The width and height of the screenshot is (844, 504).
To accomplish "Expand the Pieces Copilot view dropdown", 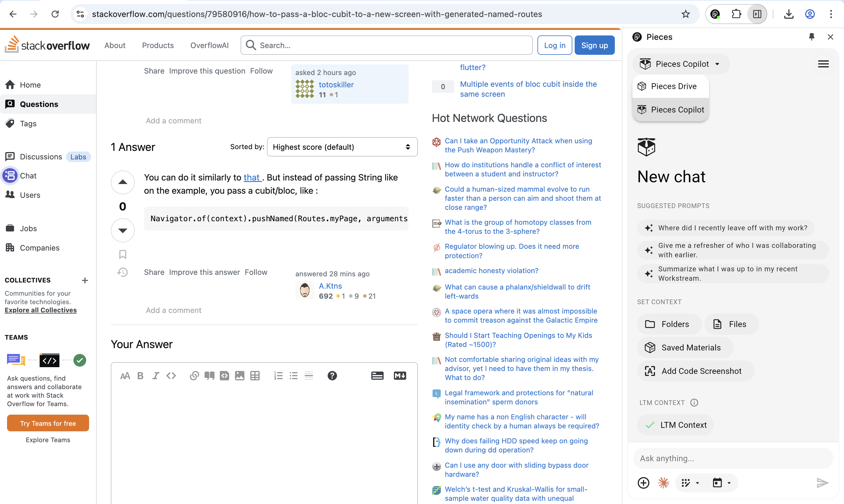I will 681,64.
